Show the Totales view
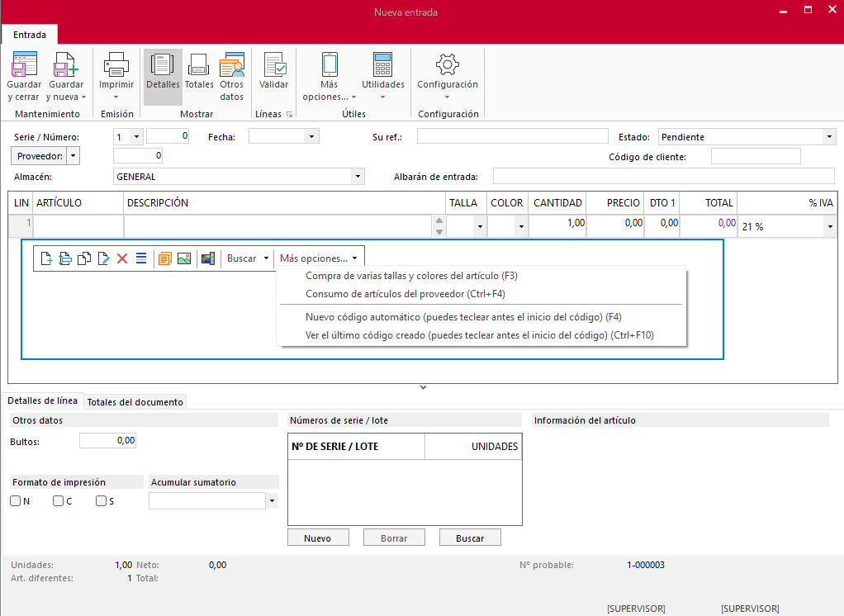Screen dimensions: 844x616 click(x=199, y=77)
